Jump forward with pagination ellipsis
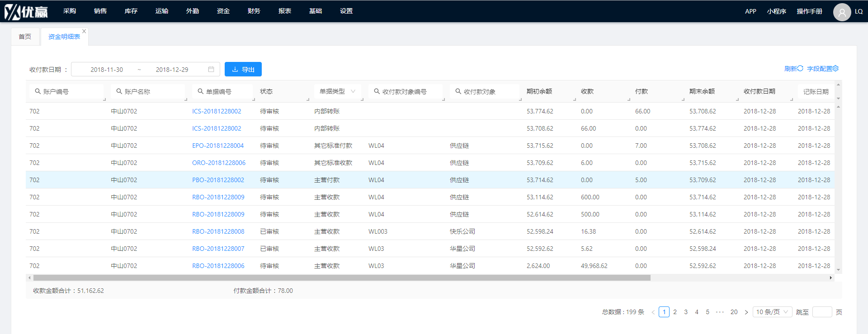Screen dimensions: 868x334 [720, 312]
